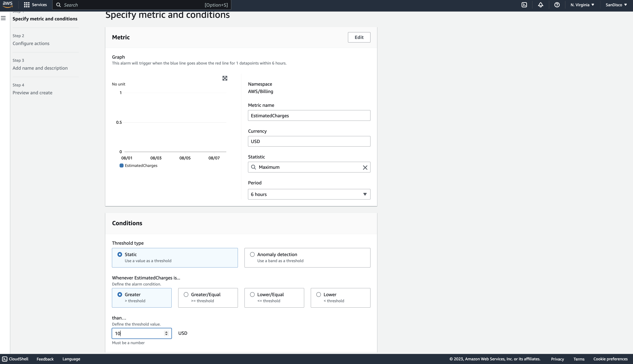Image resolution: width=633 pixels, height=364 pixels.
Task: Open the Services grid menu
Action: (x=35, y=5)
